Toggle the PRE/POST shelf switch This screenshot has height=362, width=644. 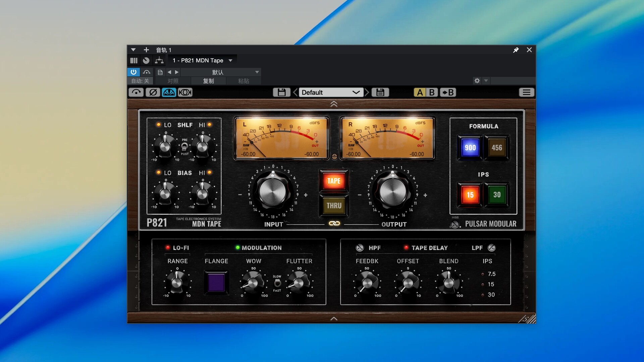pos(184,147)
